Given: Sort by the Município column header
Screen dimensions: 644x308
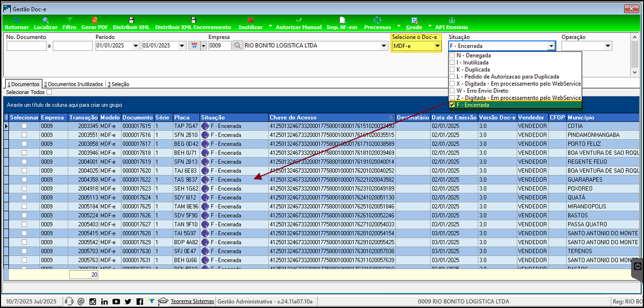Looking at the screenshot, I should (602, 117).
